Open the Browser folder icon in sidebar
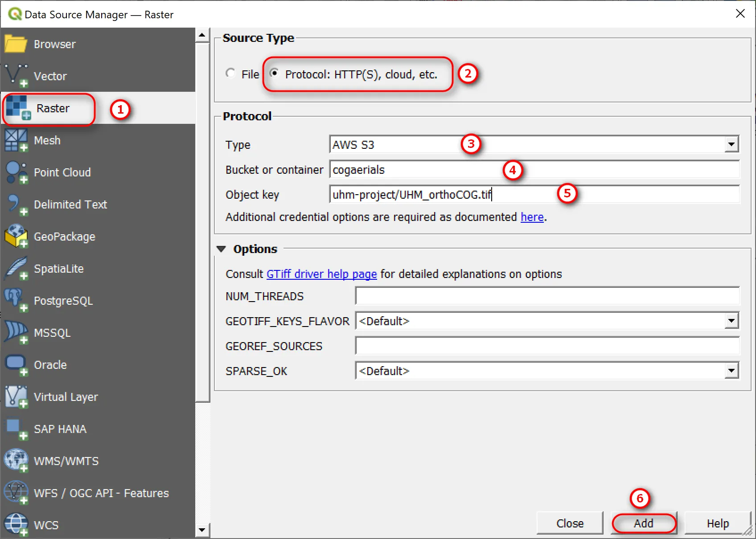This screenshot has height=539, width=756. click(x=16, y=44)
